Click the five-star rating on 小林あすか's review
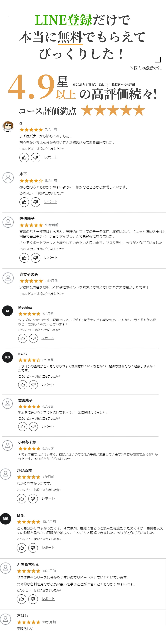 29,449
